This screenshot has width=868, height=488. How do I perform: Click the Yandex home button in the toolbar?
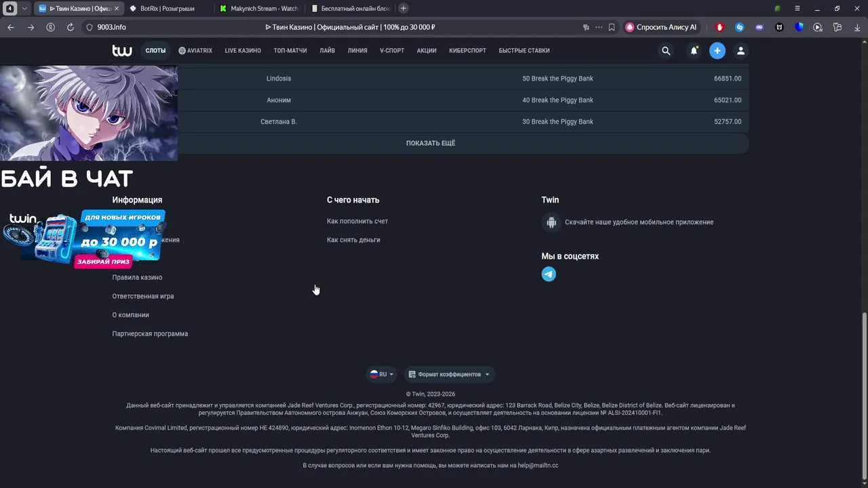click(50, 27)
